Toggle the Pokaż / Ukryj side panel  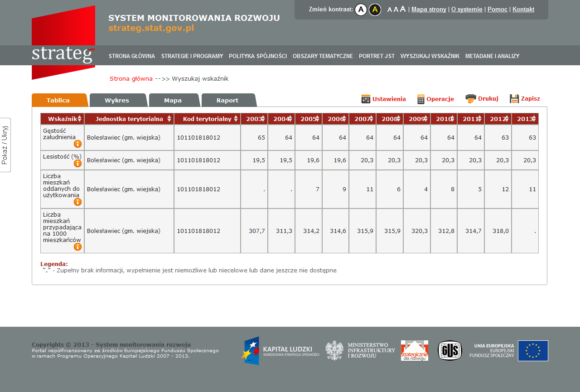(x=5, y=145)
